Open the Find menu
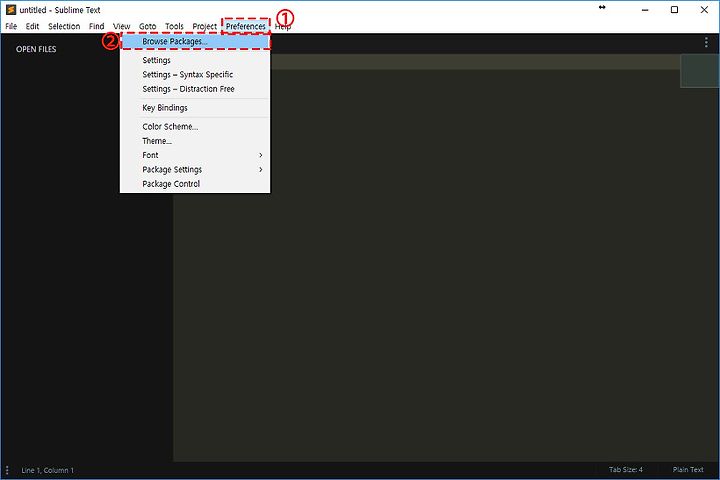This screenshot has height=480, width=720. pos(96,26)
